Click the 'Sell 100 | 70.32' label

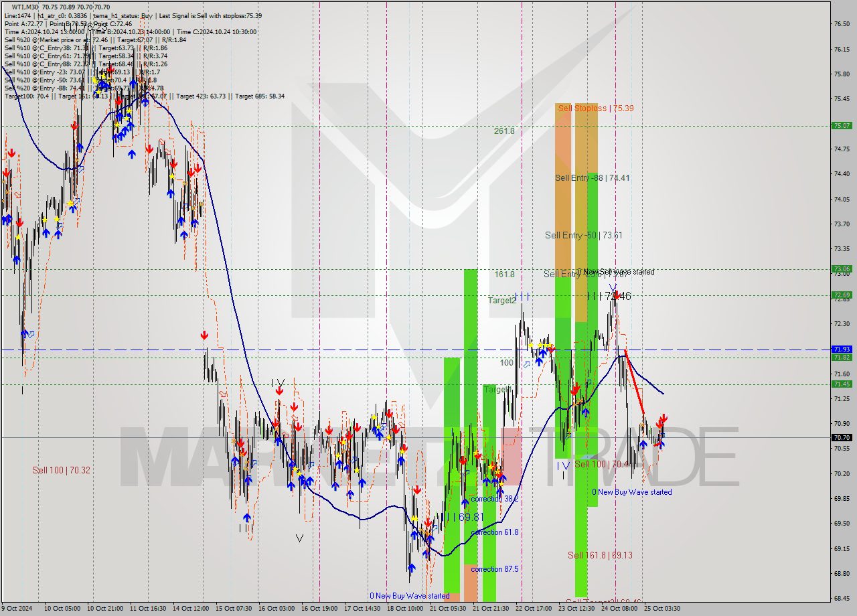coord(61,470)
